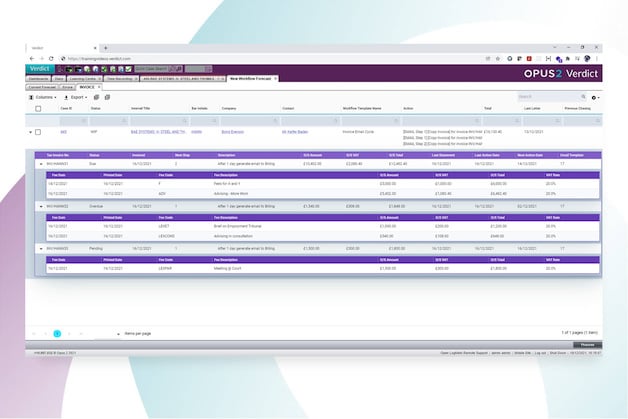The height and width of the screenshot is (419, 628).
Task: Collapse the Pending invoice row
Action: click(41, 248)
